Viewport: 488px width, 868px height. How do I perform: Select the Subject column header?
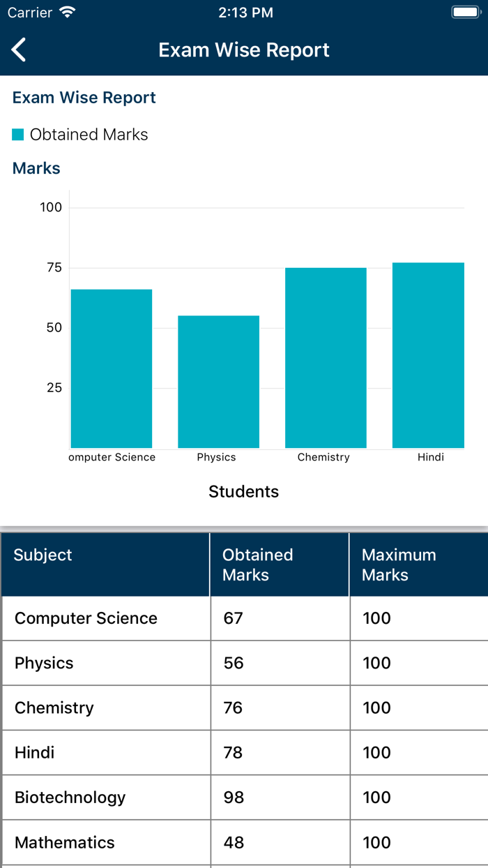click(x=105, y=564)
